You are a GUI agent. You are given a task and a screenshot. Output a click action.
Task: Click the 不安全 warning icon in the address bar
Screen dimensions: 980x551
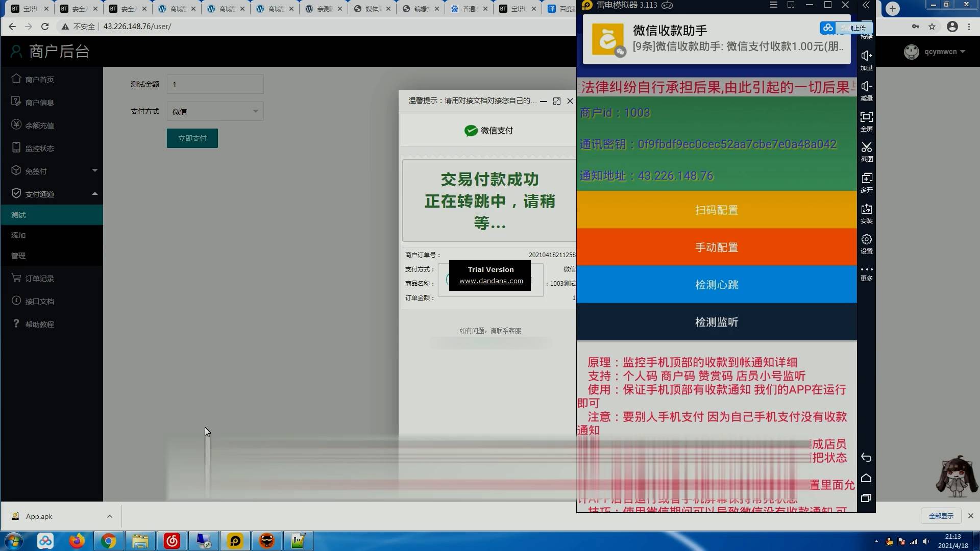pos(65,27)
